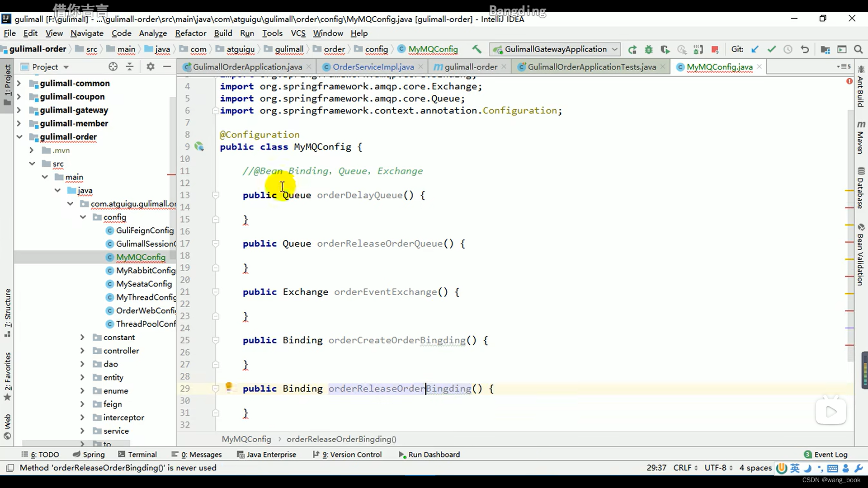
Task: Collapse all in Project panel
Action: click(130, 67)
